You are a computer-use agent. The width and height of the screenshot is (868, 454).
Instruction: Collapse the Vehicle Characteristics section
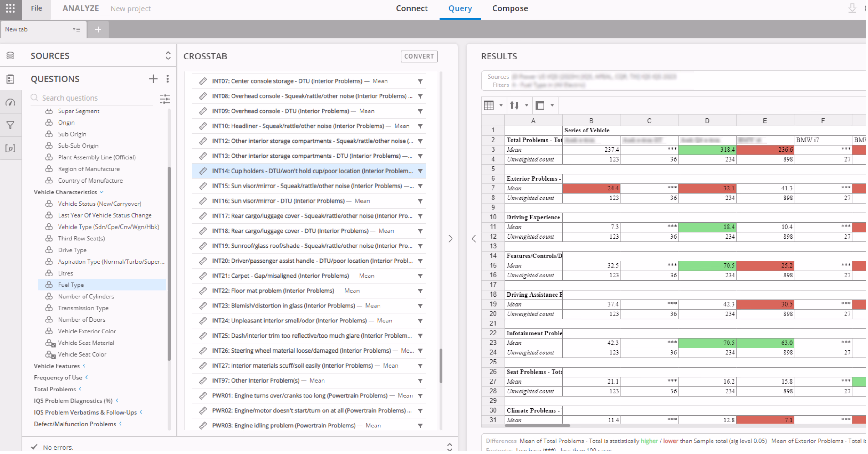(x=102, y=192)
